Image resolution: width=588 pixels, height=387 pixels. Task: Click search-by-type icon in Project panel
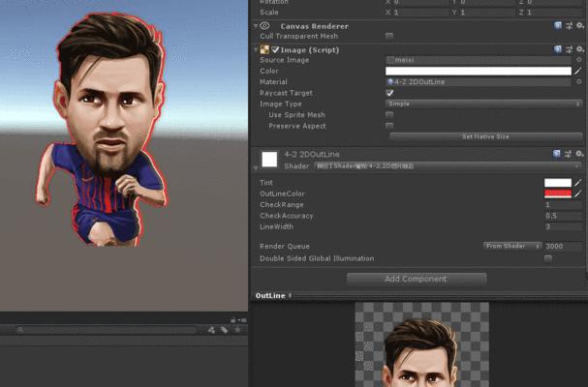click(211, 330)
